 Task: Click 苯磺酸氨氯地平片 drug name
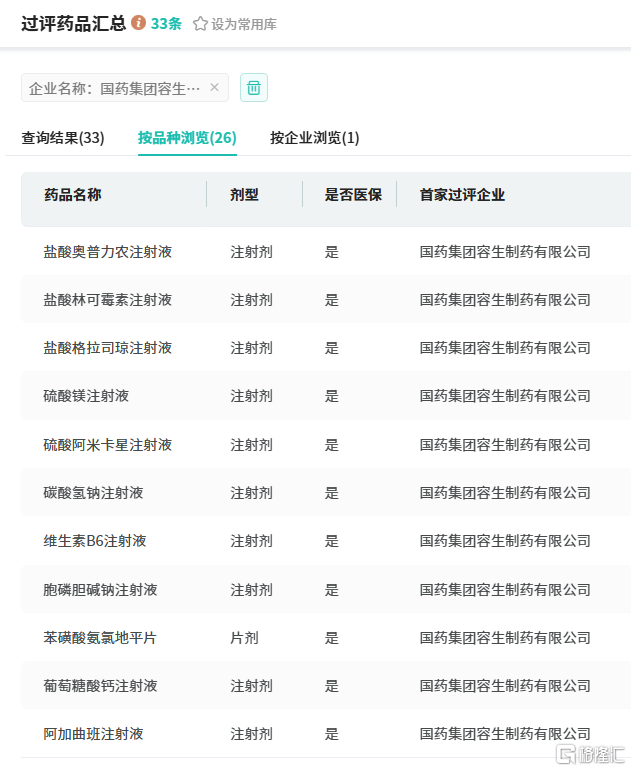point(100,638)
